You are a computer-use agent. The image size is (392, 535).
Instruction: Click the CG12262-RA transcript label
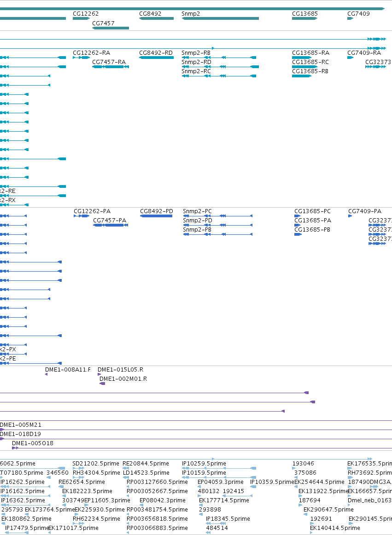(x=92, y=53)
